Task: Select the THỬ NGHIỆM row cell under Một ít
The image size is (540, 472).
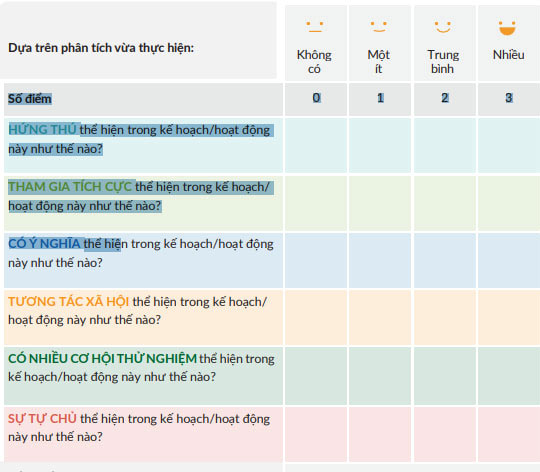Action: 380,376
